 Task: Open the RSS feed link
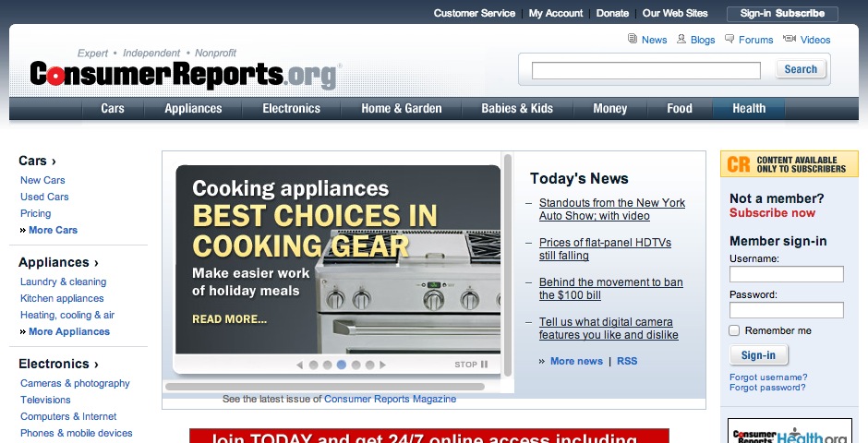point(627,361)
